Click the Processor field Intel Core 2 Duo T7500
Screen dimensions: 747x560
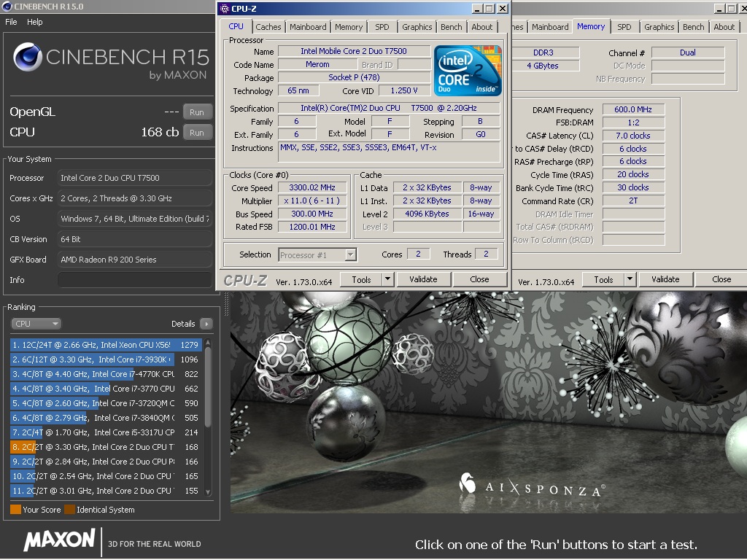pos(135,178)
